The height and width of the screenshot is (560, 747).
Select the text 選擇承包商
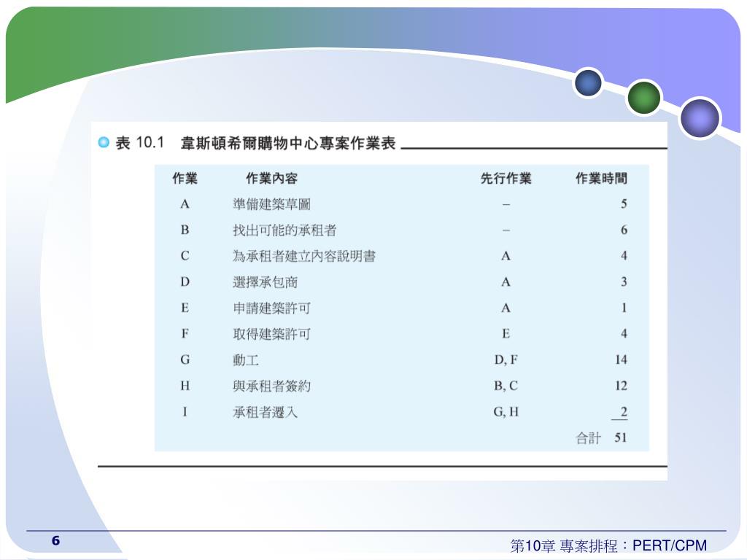265,282
